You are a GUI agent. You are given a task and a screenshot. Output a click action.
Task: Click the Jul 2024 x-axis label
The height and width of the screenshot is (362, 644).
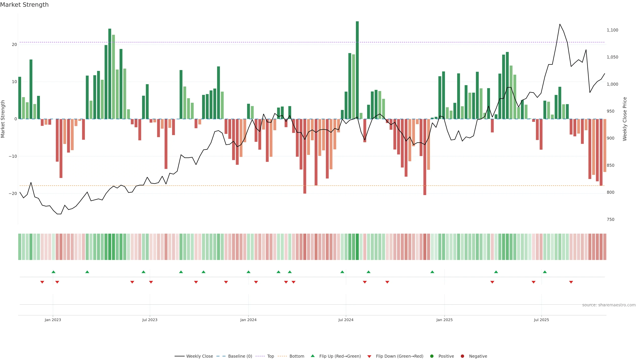pyautogui.click(x=346, y=320)
